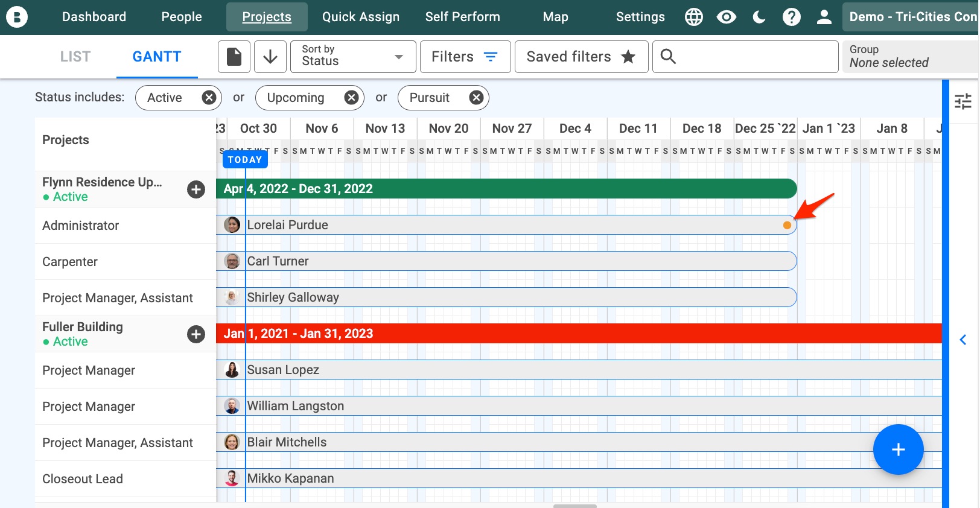Click Susan Lopez's avatar
This screenshot has width=980, height=508.
(232, 370)
